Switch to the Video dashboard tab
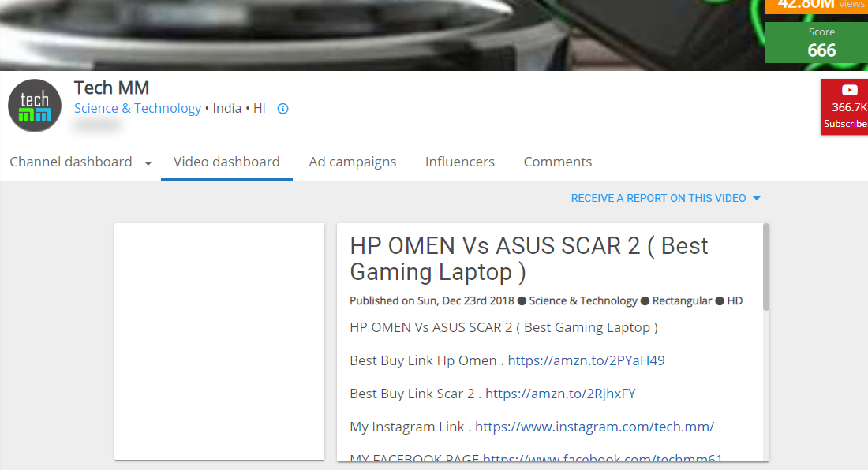This screenshot has width=868, height=470. [x=226, y=162]
